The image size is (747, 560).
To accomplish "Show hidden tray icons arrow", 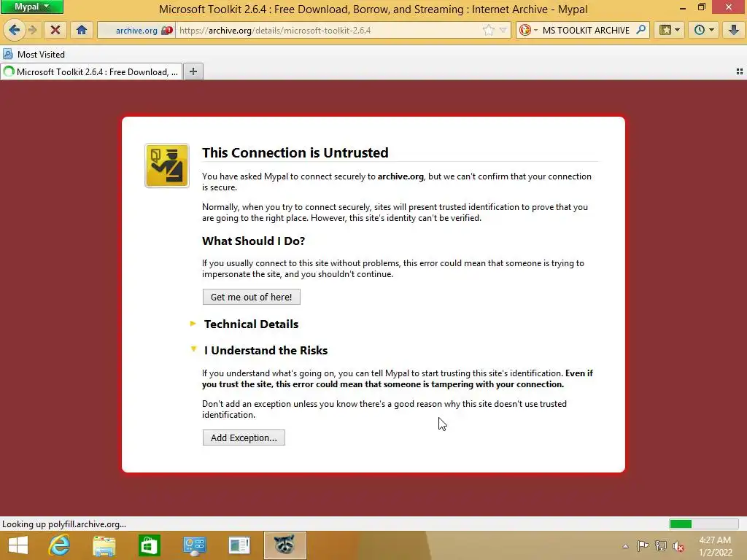I will (x=625, y=546).
